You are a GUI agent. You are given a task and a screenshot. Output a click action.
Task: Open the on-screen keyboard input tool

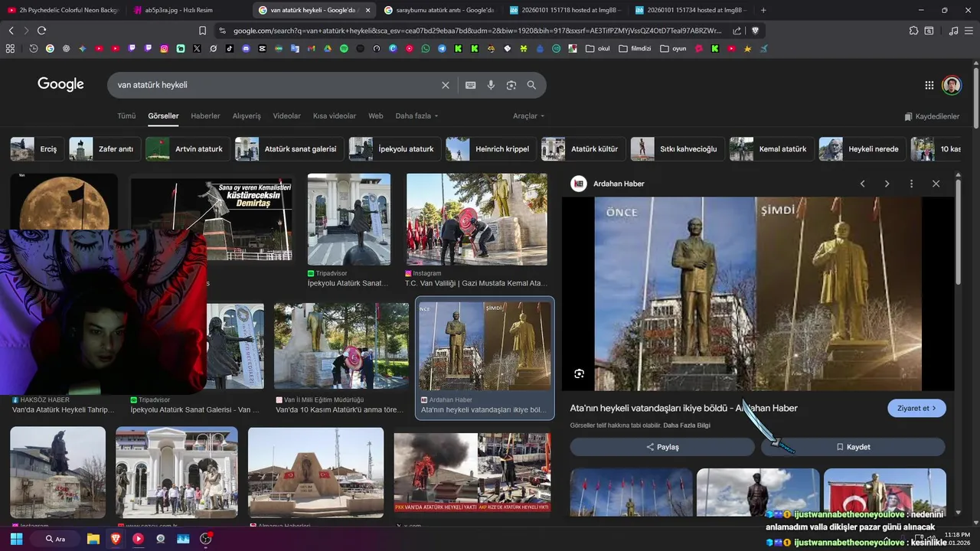tap(471, 85)
